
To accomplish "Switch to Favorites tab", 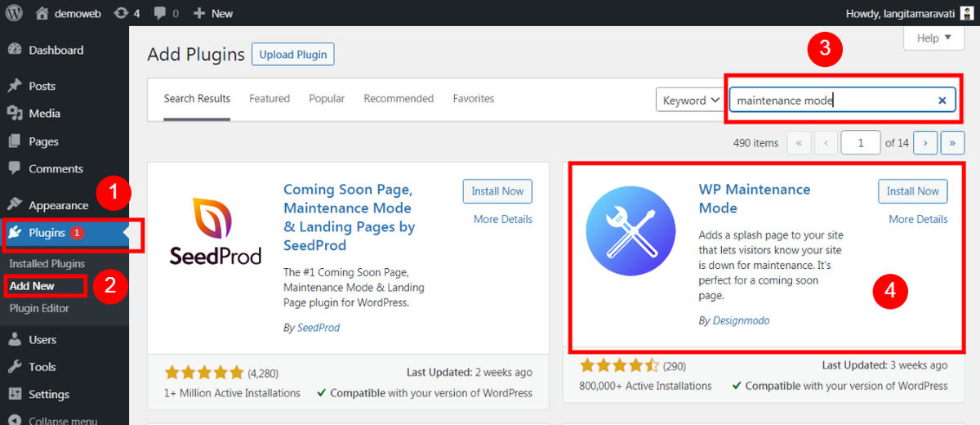I will click(474, 99).
